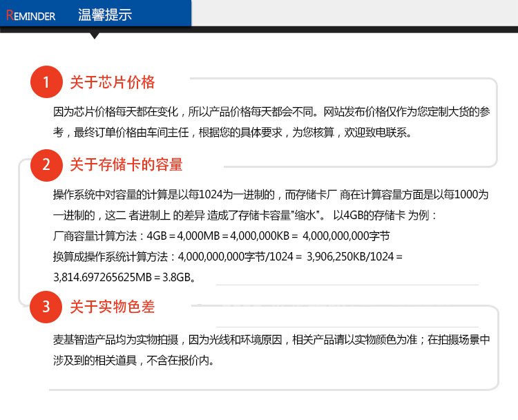This screenshot has height=420, width=518.
Task: Click the line ending 欢迎致电联系
Action: 233,133
